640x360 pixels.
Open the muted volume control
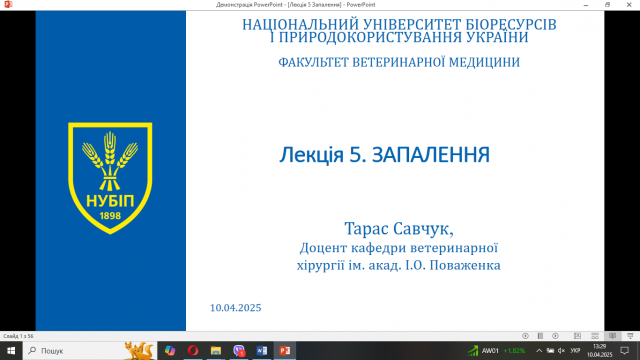(561, 351)
